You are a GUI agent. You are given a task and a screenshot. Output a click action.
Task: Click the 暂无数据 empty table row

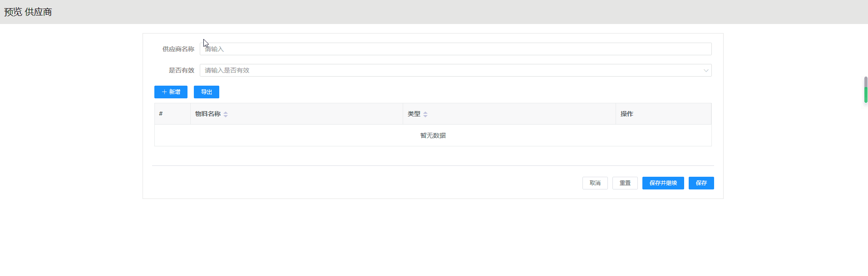433,136
